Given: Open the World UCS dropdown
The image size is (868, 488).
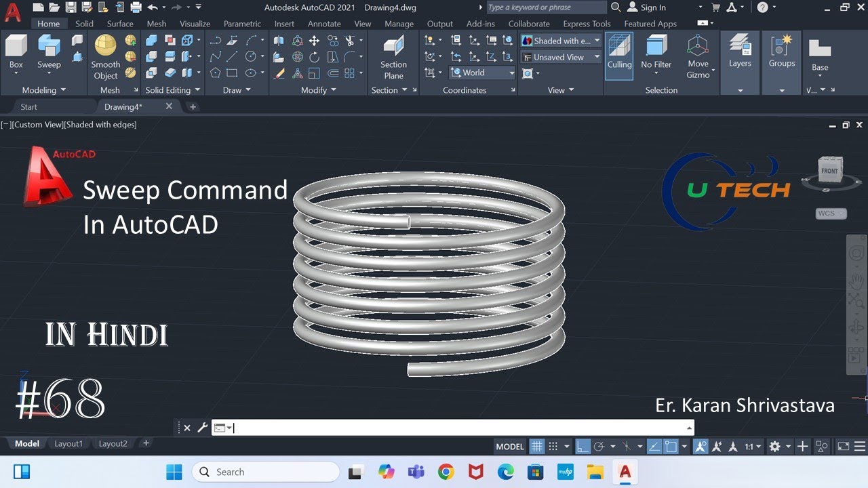Looking at the screenshot, I should point(483,73).
